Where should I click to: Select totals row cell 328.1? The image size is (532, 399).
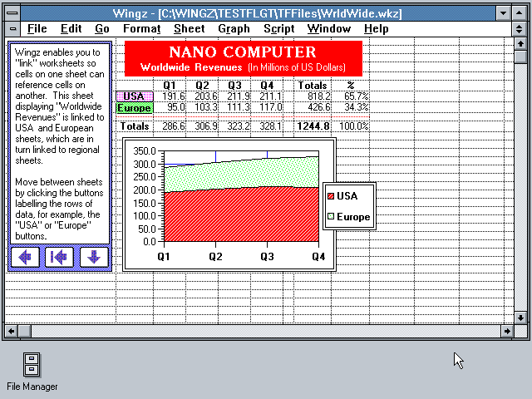267,126
